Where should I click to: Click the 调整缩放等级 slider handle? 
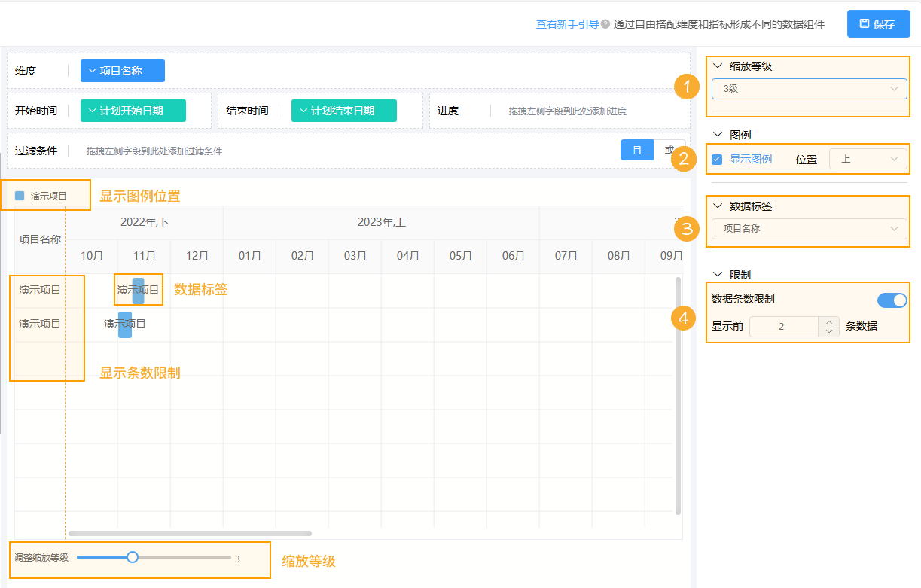[x=133, y=557]
